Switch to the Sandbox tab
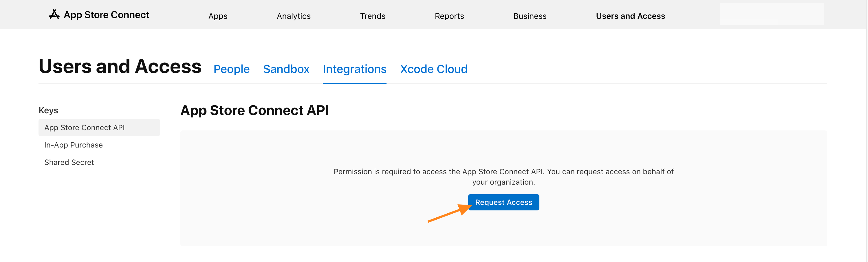Image resolution: width=868 pixels, height=262 pixels. click(x=286, y=69)
